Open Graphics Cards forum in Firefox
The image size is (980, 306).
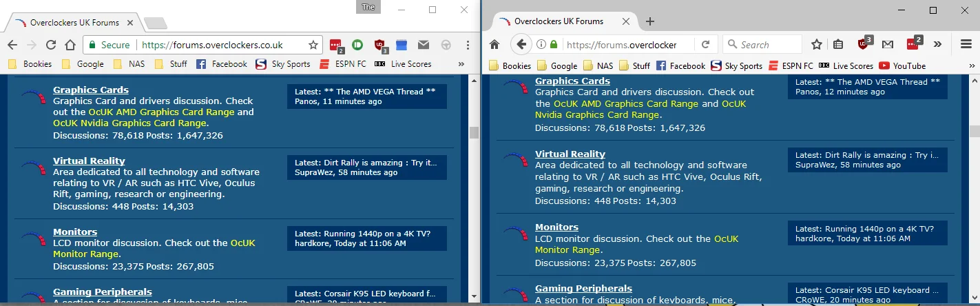tap(573, 81)
